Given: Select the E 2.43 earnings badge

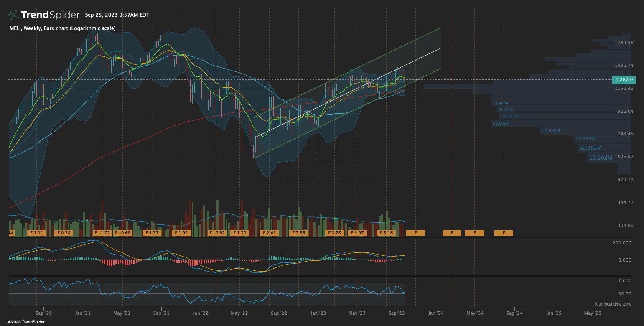Looking at the screenshot, I should [269, 233].
